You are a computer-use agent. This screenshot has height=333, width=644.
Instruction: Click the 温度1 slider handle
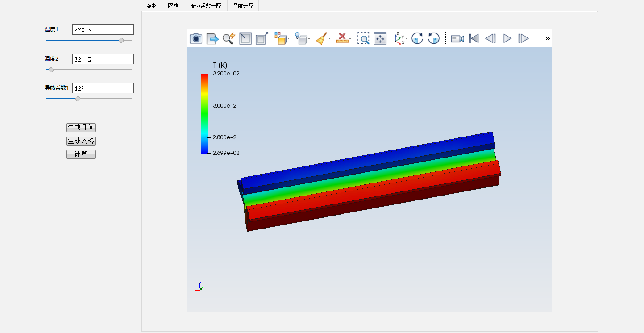pos(121,40)
